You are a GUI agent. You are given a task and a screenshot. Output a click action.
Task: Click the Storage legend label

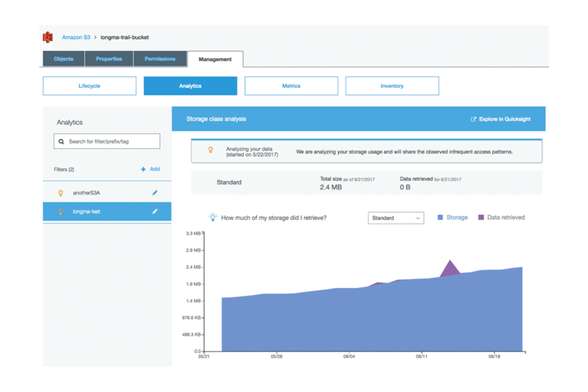pyautogui.click(x=457, y=217)
